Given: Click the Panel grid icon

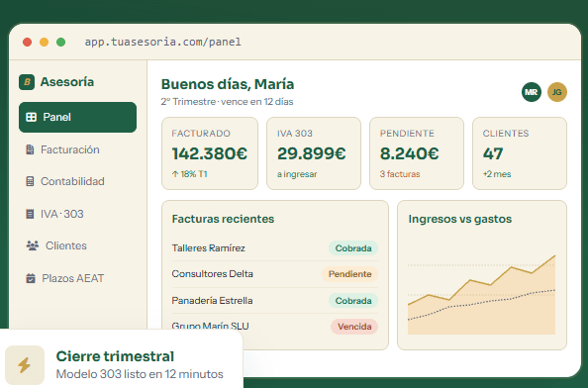Looking at the screenshot, I should pos(31,117).
